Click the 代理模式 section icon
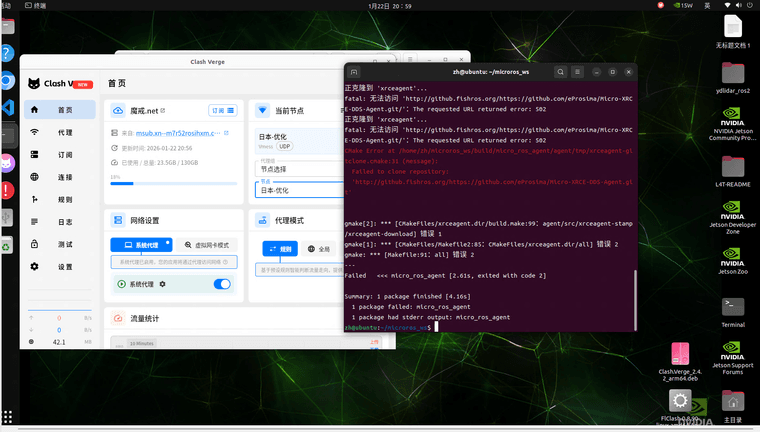The height and width of the screenshot is (432, 760). click(x=262, y=220)
